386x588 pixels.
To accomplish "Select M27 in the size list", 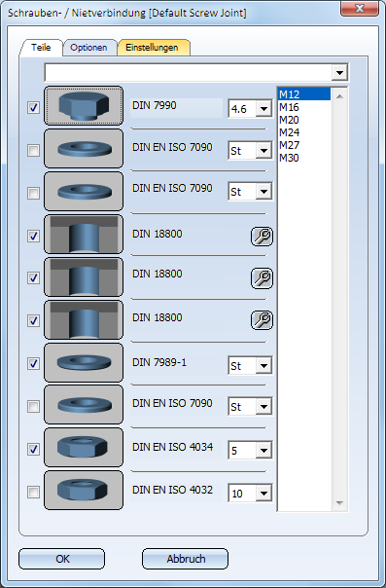I will pyautogui.click(x=304, y=145).
